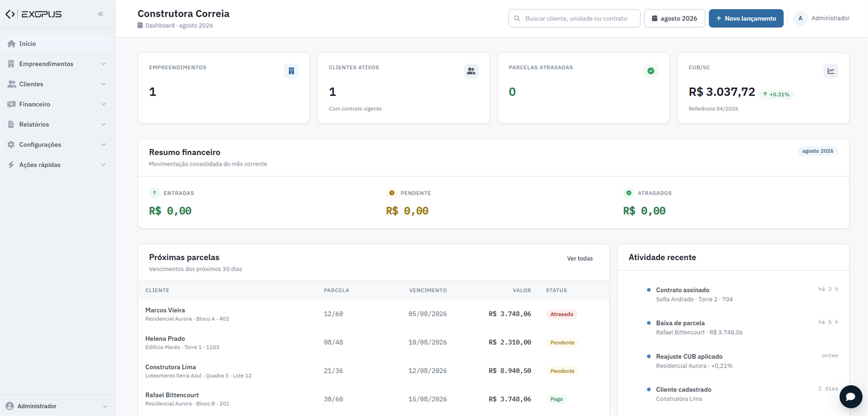Open the chat bubble widget

point(851,396)
